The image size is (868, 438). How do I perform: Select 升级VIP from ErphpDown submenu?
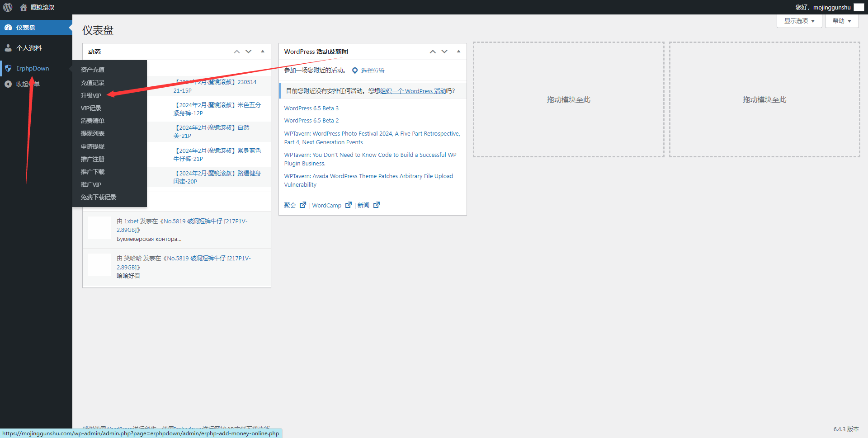point(91,95)
